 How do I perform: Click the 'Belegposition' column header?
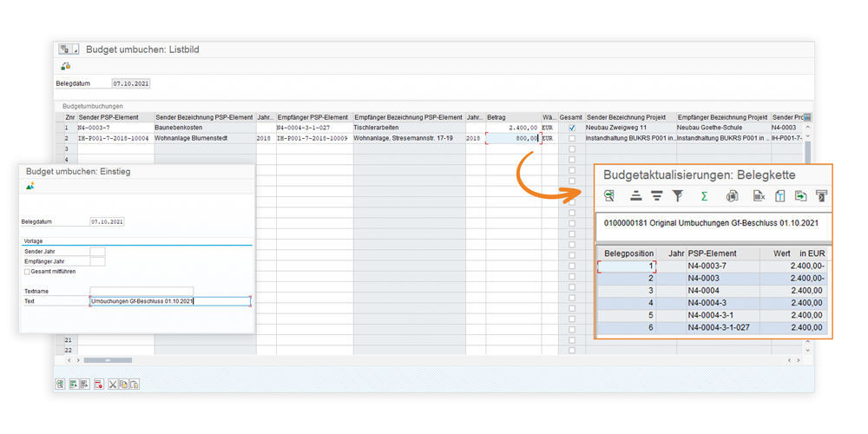click(x=628, y=253)
